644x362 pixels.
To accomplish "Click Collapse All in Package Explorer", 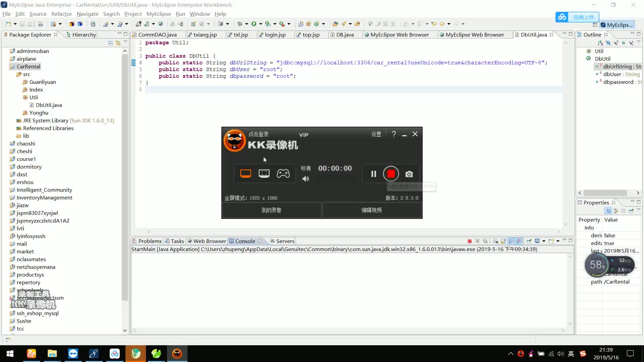I will [110, 43].
